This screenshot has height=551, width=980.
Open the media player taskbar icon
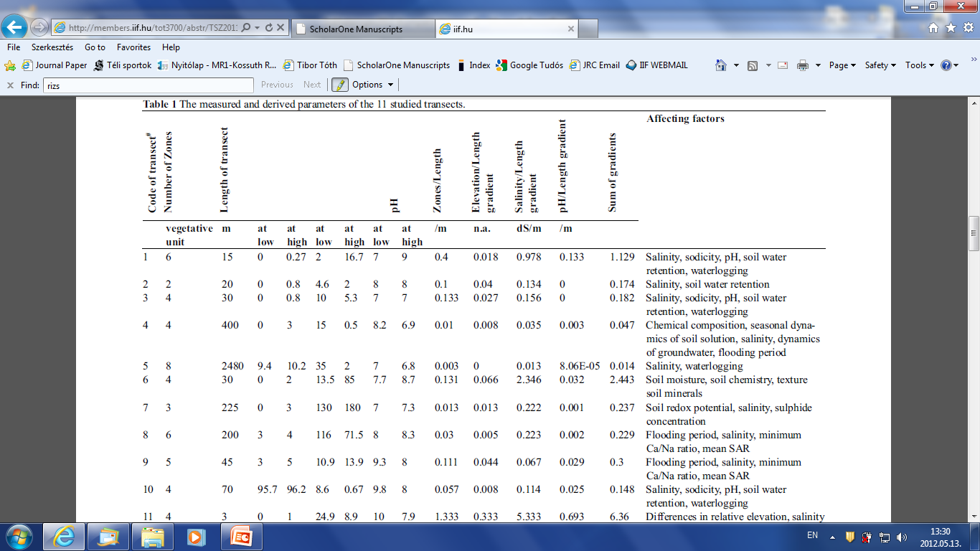pyautogui.click(x=194, y=537)
